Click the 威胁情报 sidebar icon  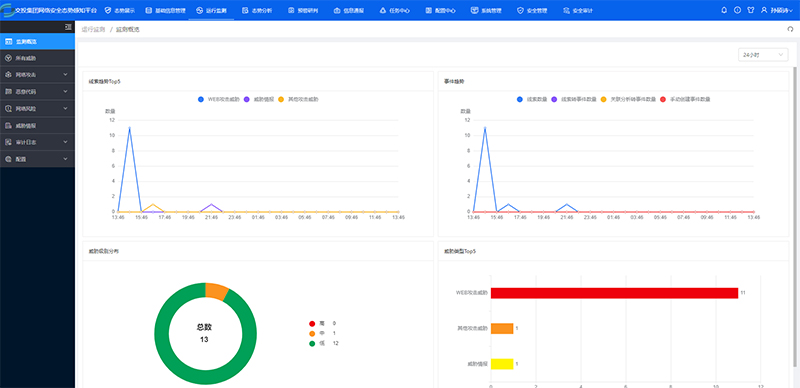pyautogui.click(x=9, y=126)
